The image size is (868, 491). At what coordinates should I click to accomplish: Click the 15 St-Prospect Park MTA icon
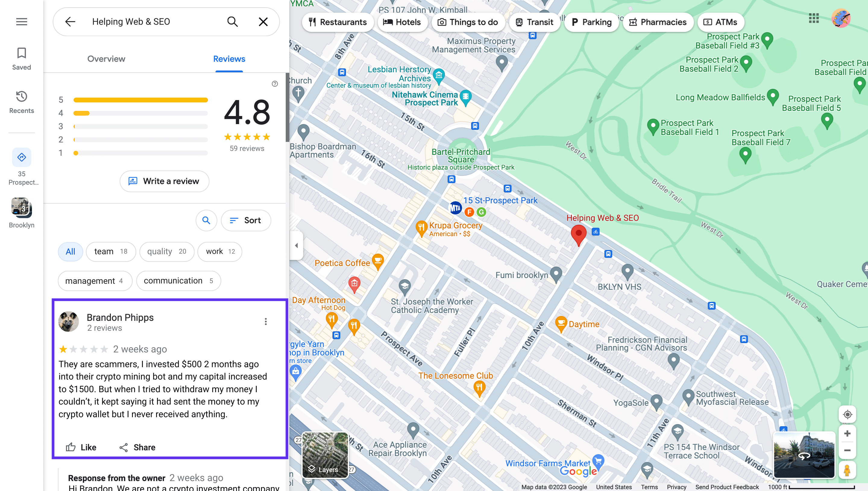coord(455,208)
